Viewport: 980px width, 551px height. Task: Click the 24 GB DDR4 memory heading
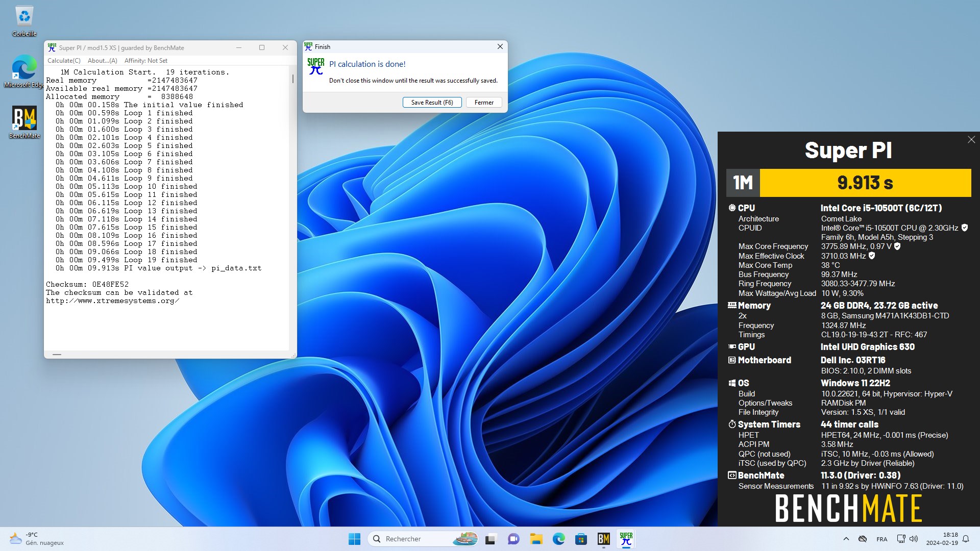pos(879,305)
